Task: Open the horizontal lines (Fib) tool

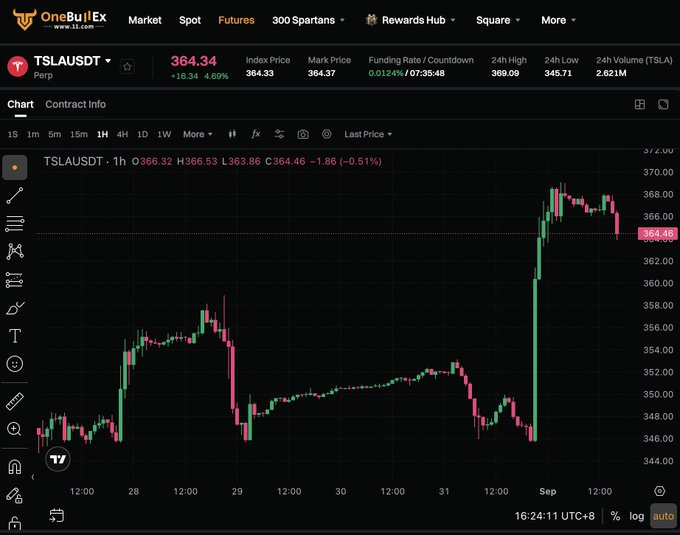Action: [x=15, y=224]
